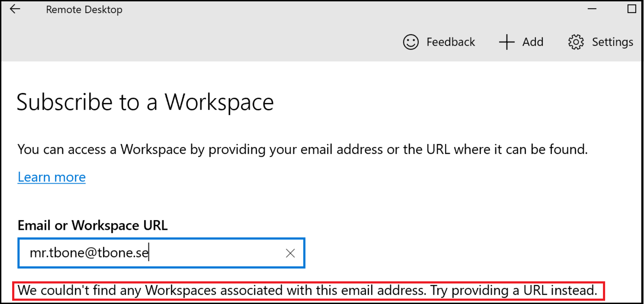Follow the Learn more link
Image resolution: width=644 pixels, height=304 pixels.
[52, 177]
